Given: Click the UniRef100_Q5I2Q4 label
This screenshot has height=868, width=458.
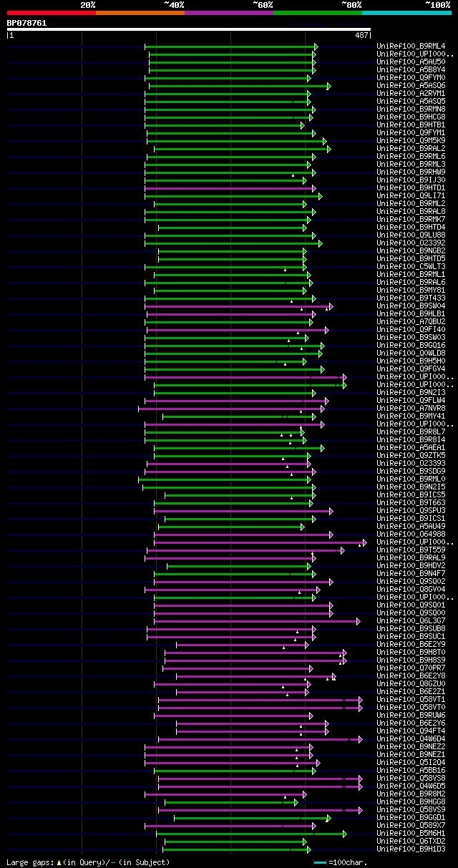Looking at the screenshot, I should tap(411, 763).
